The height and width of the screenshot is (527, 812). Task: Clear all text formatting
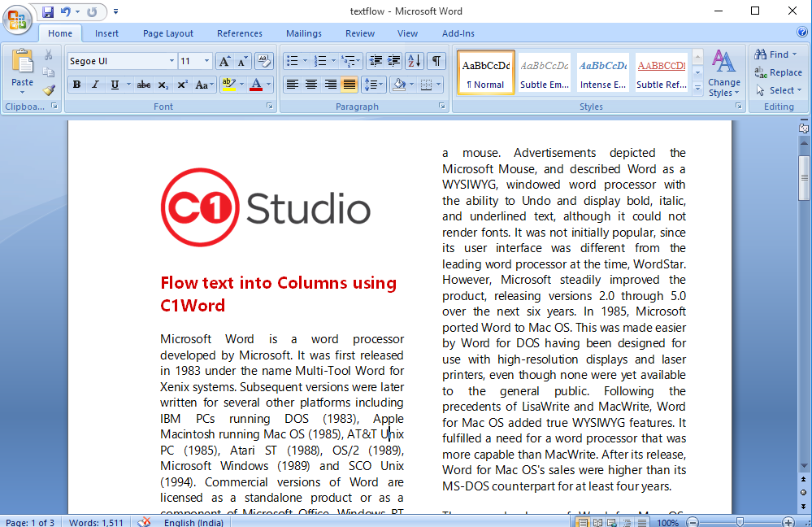(263, 61)
